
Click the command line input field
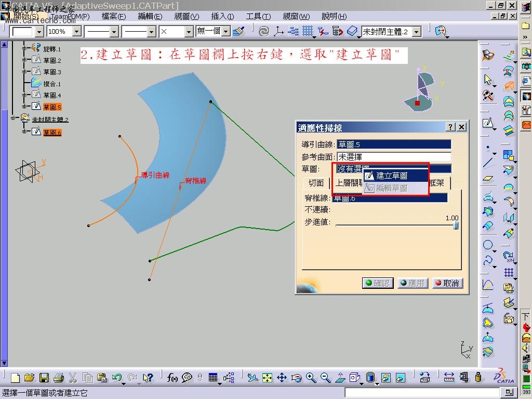pyautogui.click(x=422, y=393)
